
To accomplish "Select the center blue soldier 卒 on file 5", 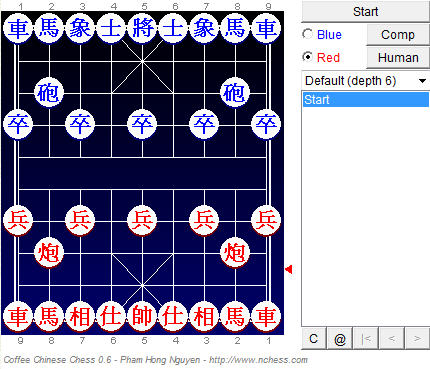I will (x=142, y=124).
